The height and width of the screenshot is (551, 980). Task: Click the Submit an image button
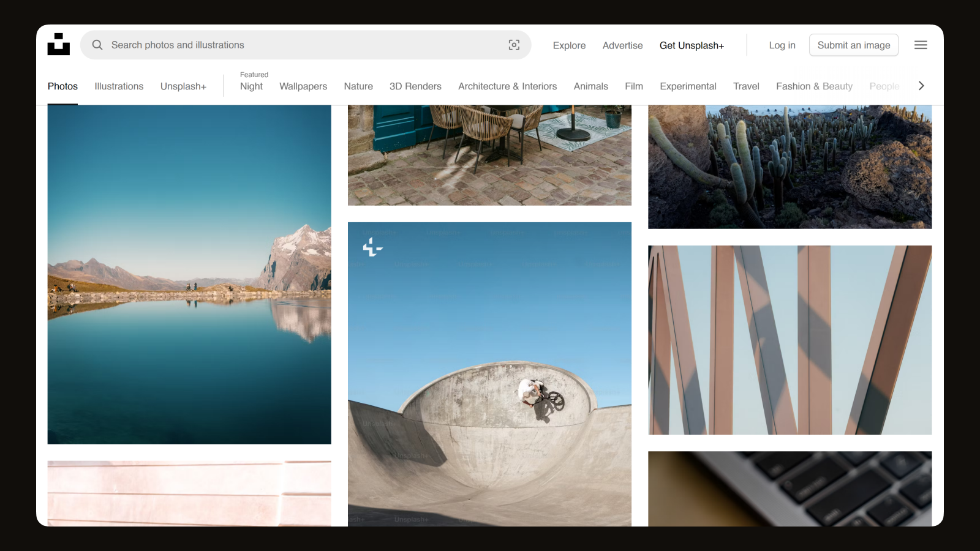(x=854, y=45)
